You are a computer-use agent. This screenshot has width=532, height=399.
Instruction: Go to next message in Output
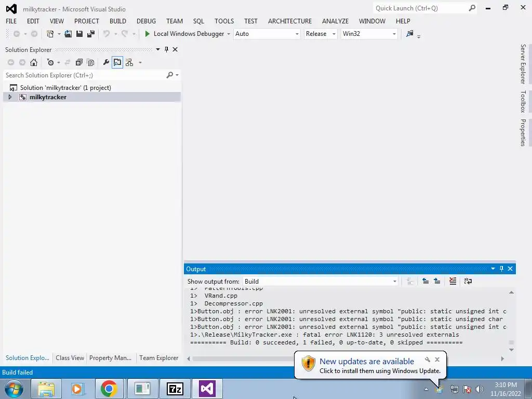[x=437, y=281]
